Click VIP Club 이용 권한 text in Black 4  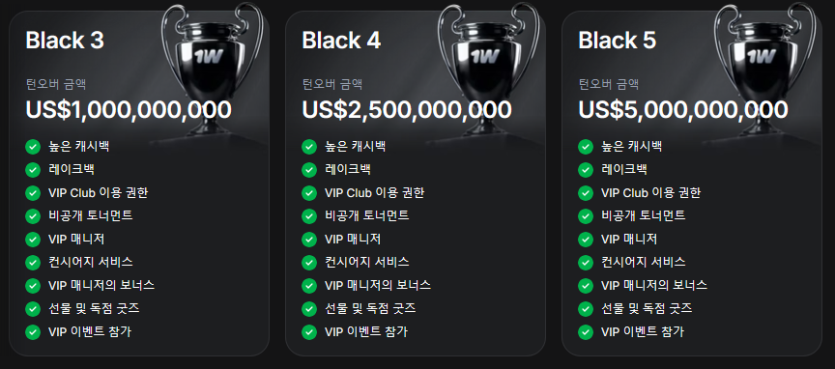pos(374,193)
